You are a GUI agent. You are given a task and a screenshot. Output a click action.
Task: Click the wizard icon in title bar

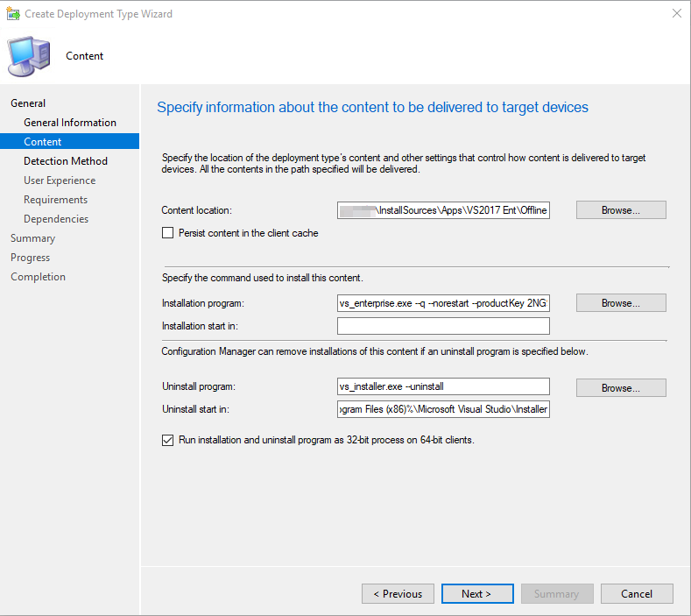point(13,14)
